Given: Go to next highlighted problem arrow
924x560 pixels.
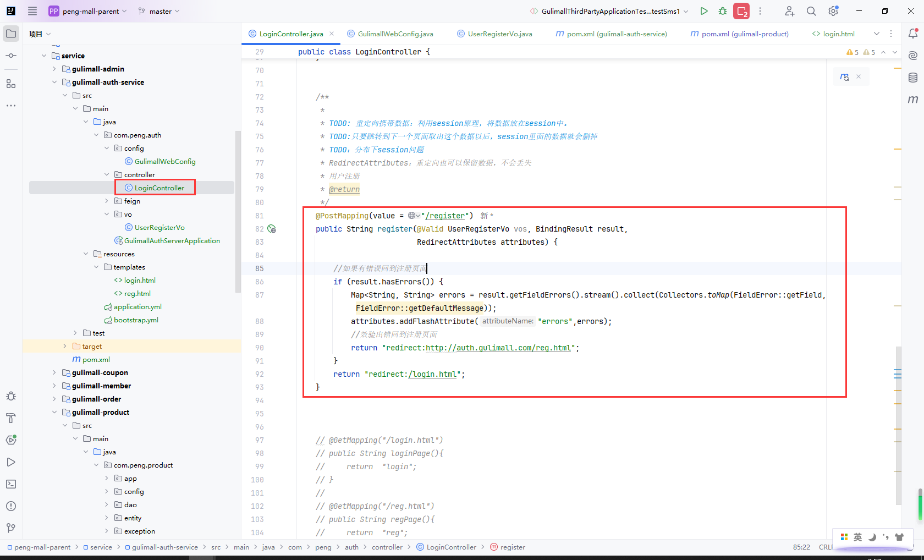Looking at the screenshot, I should [x=895, y=52].
